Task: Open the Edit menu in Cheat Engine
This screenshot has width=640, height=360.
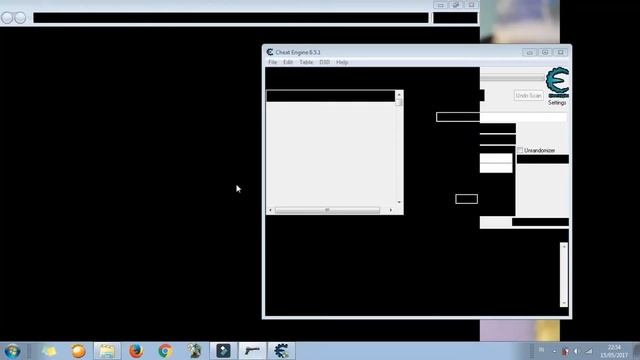Action: (x=288, y=62)
